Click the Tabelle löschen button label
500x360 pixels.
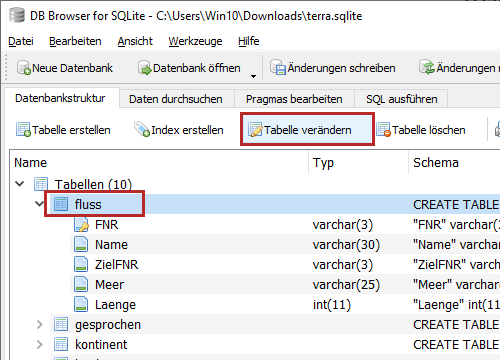(429, 130)
